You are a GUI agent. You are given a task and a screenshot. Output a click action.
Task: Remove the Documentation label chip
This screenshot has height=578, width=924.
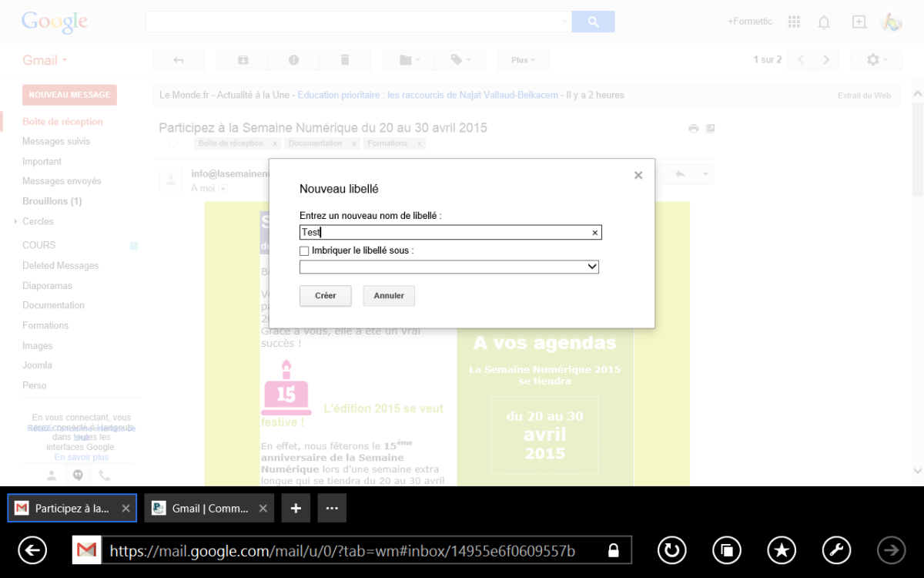(354, 143)
